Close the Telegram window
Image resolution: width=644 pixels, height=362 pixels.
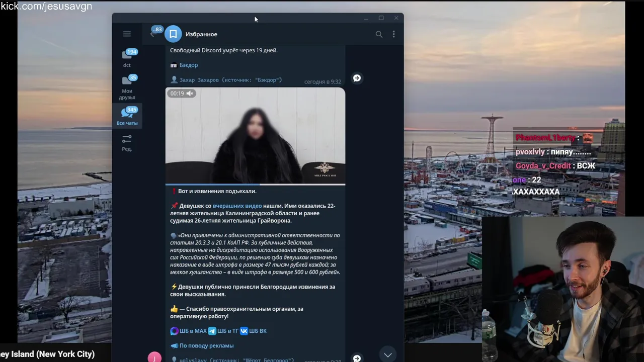click(396, 18)
